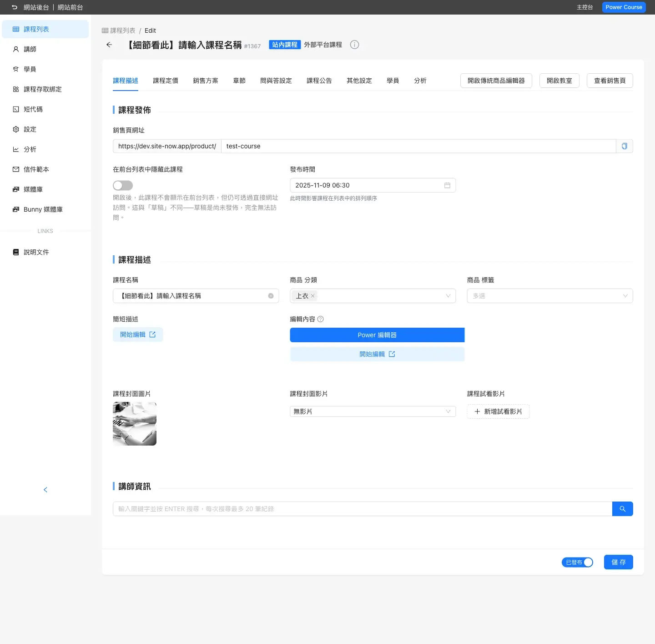Switch to the 章節 tab
655x644 pixels.
[239, 81]
